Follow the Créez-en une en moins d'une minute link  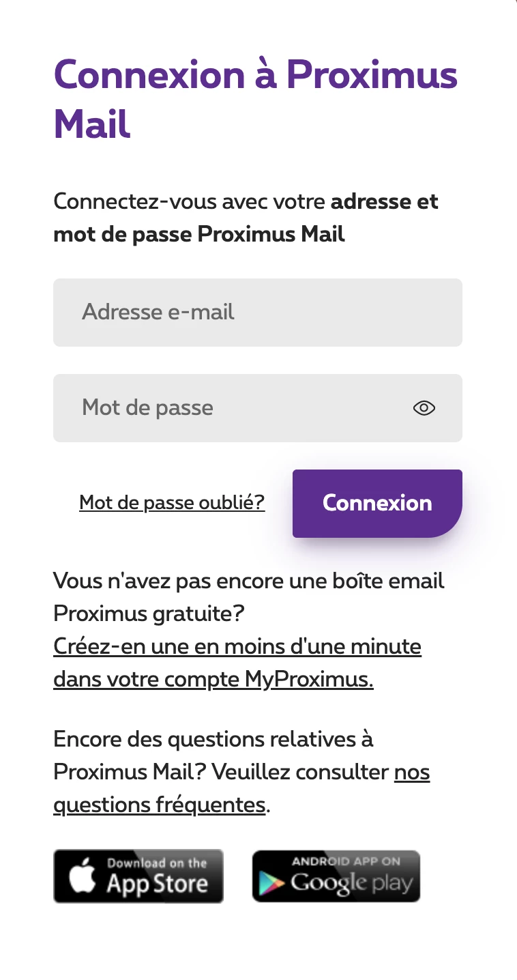click(x=237, y=646)
